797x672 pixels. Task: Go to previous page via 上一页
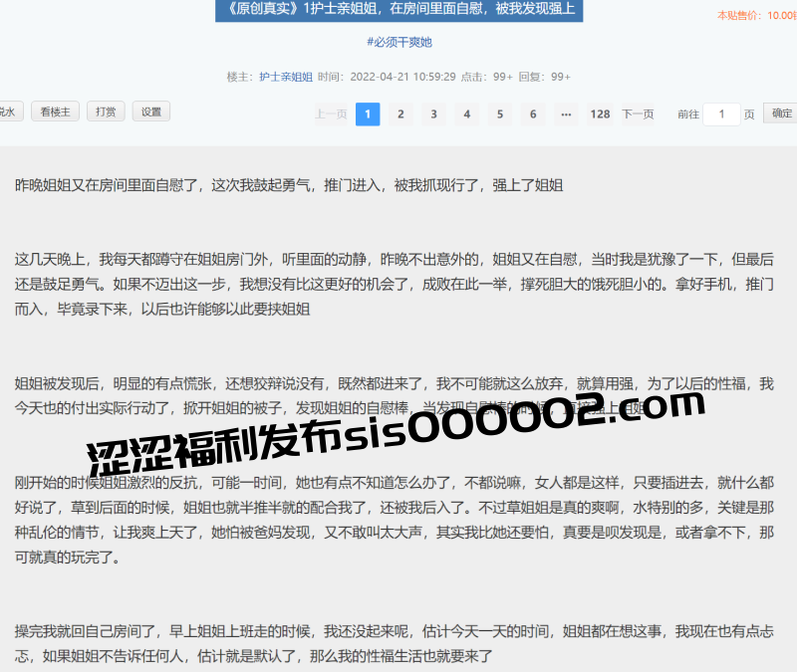331,113
